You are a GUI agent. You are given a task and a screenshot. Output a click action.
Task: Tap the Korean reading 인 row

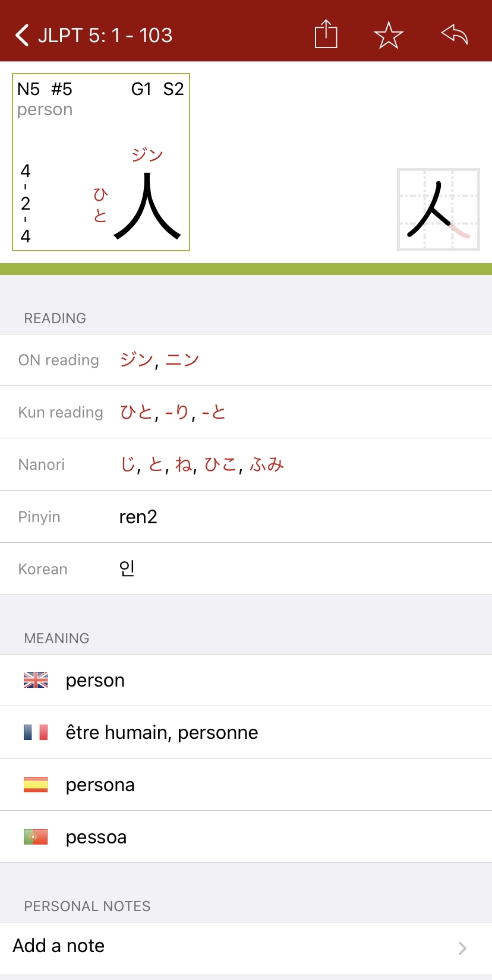click(x=246, y=569)
